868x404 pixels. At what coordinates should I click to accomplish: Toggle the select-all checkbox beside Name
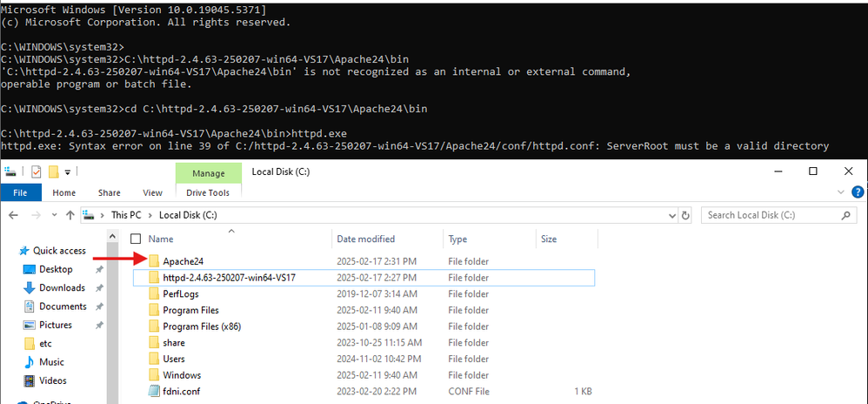(x=136, y=239)
